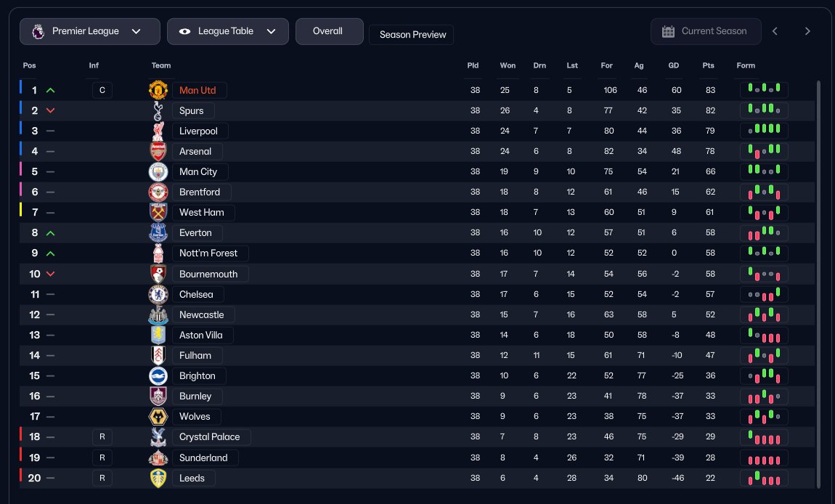Click the Man Utd club crest
The height and width of the screenshot is (504, 835).
[x=158, y=90]
